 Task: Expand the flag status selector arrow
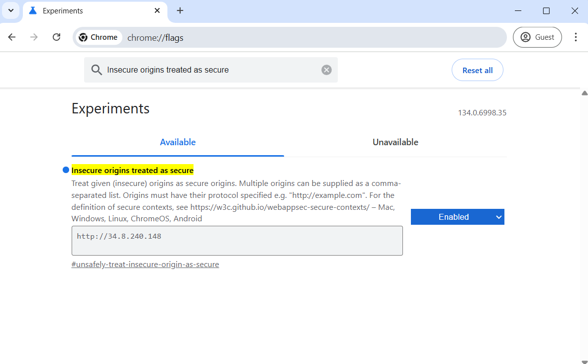pos(498,217)
